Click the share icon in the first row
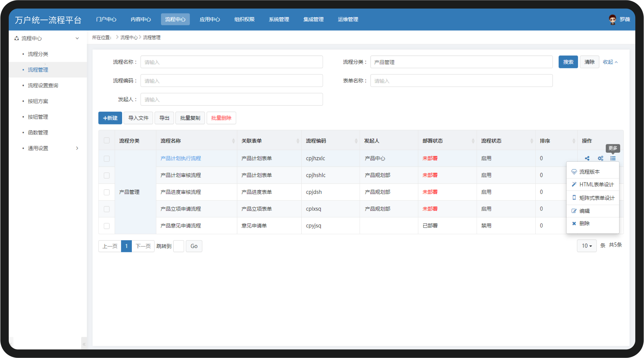This screenshot has width=644, height=358. (587, 158)
